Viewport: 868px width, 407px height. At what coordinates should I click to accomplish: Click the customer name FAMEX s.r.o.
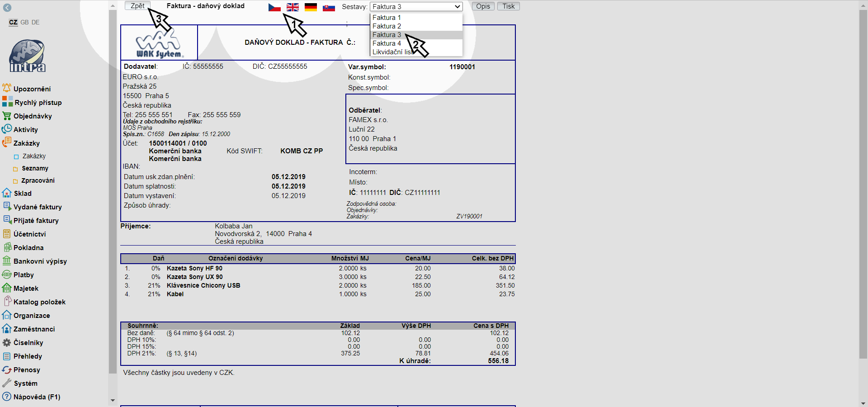click(368, 120)
